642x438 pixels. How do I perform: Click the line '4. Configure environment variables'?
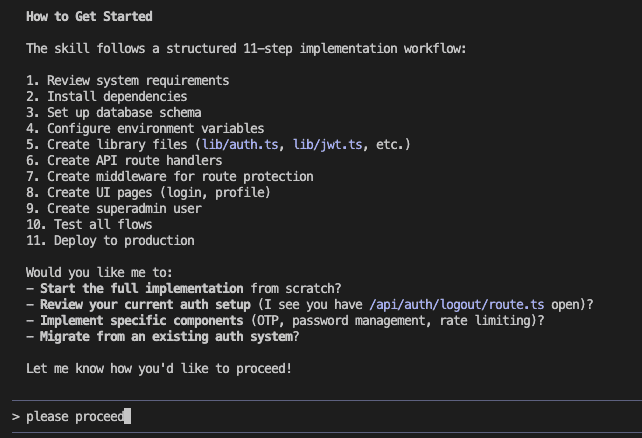pyautogui.click(x=145, y=129)
